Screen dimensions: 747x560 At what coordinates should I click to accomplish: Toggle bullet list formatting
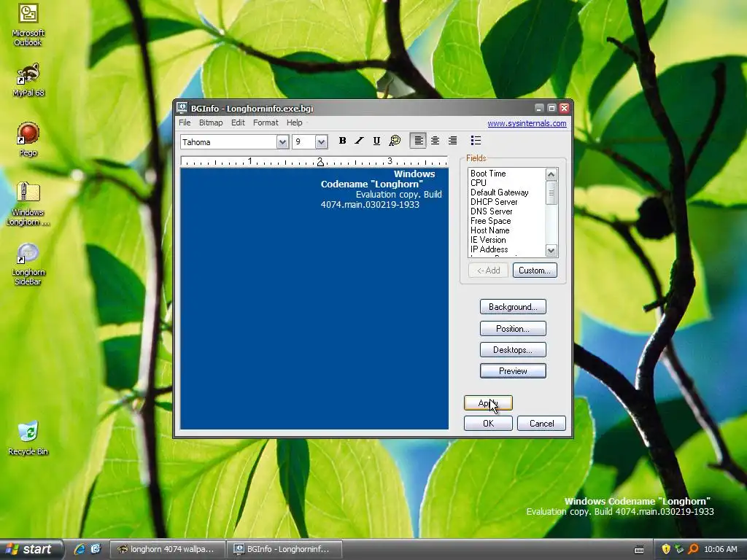(476, 141)
